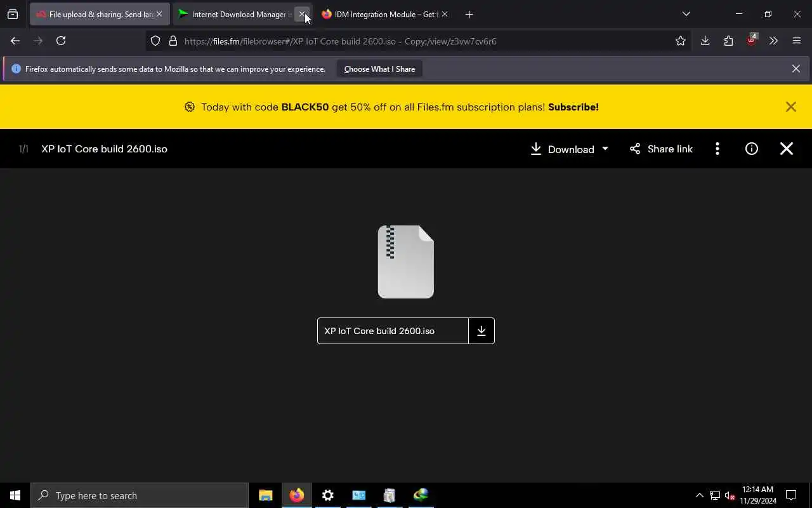Click the Share link button
Viewport: 812px width, 508px height.
coord(661,149)
